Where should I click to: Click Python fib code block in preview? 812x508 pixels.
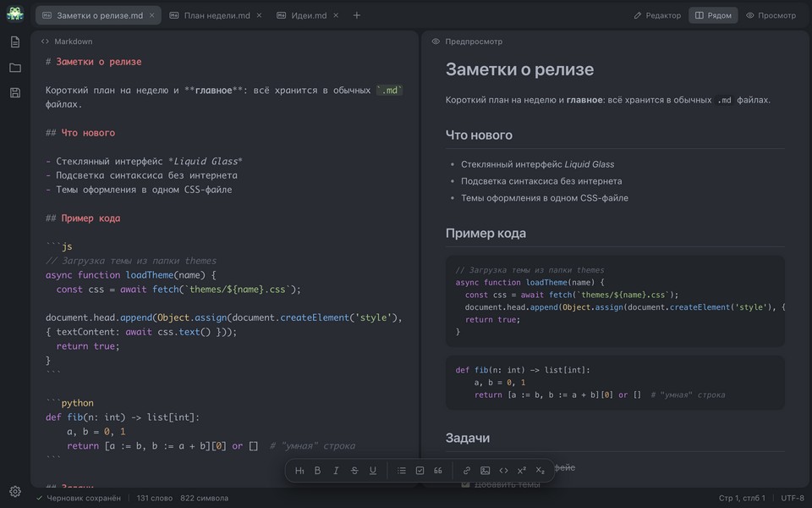pos(615,383)
